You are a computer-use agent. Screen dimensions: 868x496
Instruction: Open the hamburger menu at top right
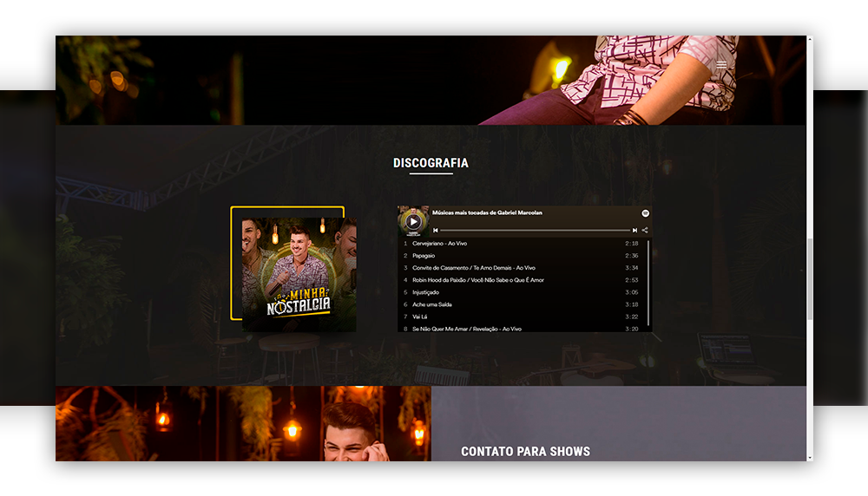coord(721,65)
